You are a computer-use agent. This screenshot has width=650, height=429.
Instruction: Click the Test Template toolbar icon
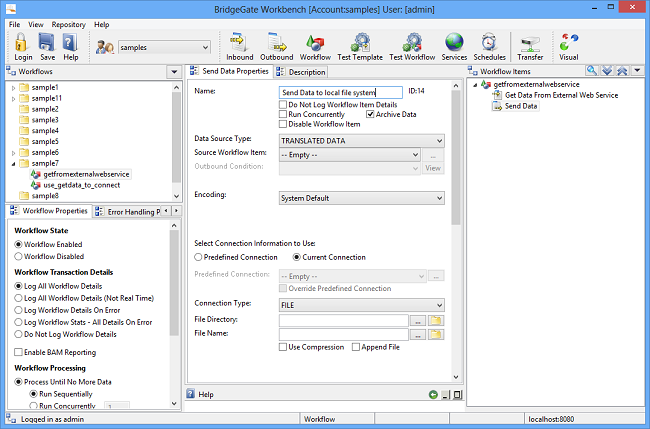point(360,45)
